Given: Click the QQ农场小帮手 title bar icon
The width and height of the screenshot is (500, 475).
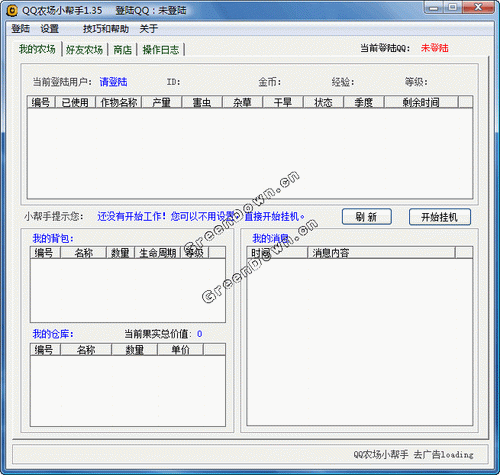Looking at the screenshot, I should [x=12, y=10].
